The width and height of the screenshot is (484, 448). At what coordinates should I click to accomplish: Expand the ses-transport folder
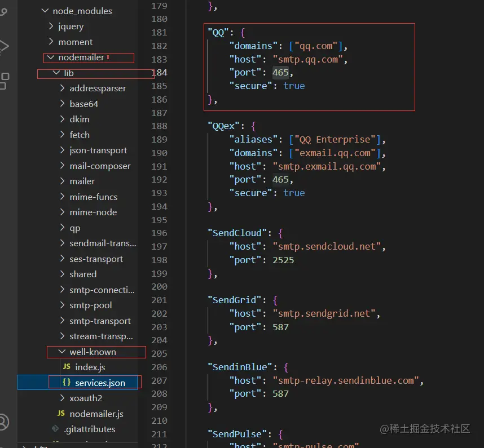click(62, 259)
